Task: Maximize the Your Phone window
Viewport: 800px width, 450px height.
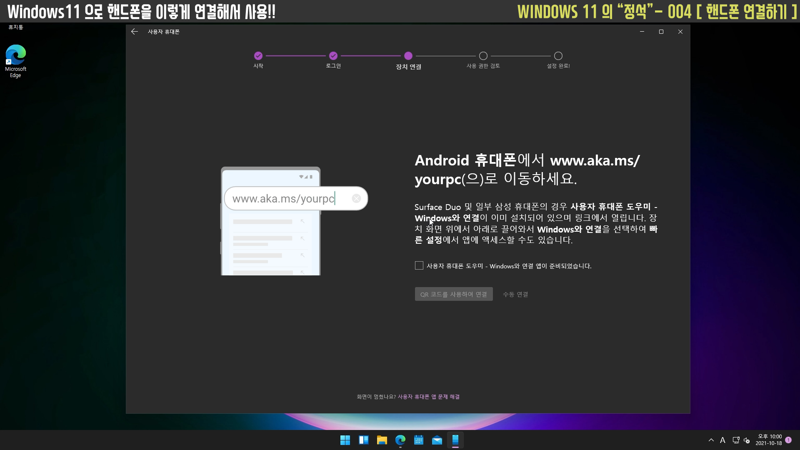Action: point(661,32)
